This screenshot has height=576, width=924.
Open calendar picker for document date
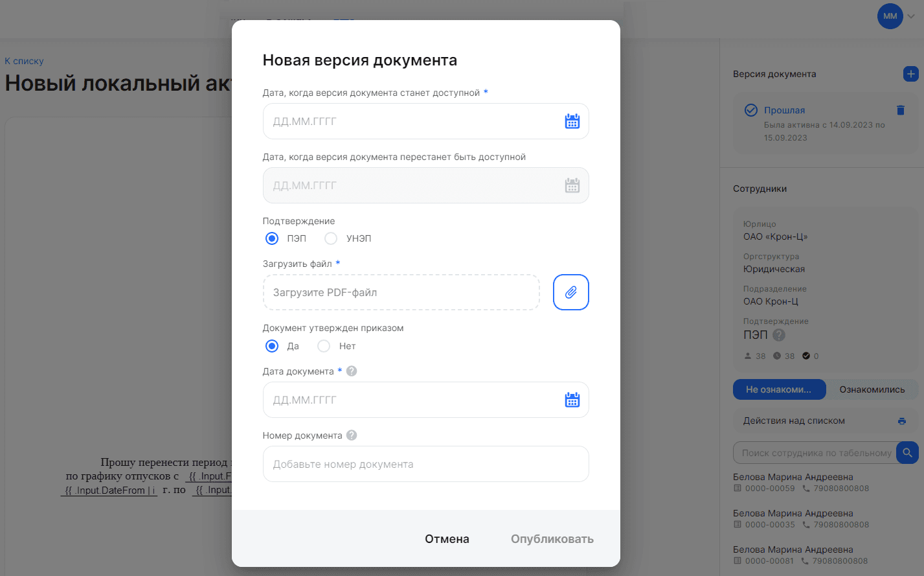(x=572, y=400)
